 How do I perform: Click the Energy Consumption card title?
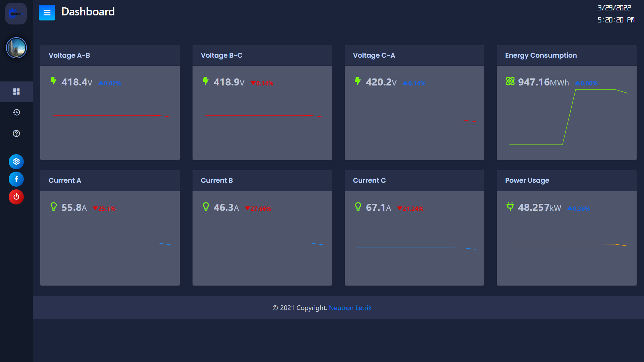(x=541, y=55)
